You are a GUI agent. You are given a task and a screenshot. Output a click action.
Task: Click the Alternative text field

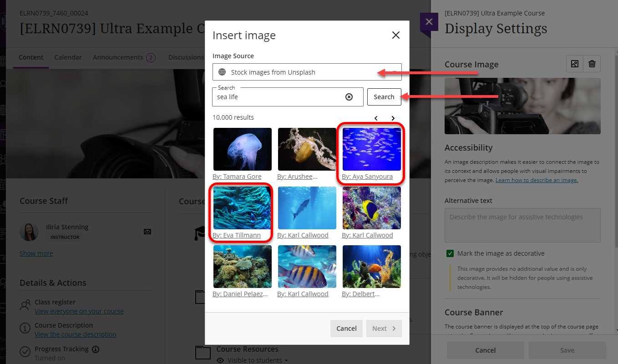pos(522,225)
